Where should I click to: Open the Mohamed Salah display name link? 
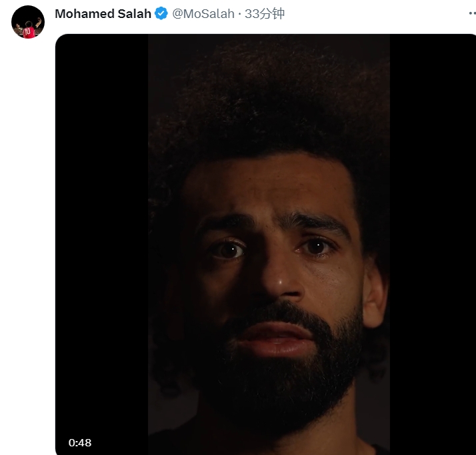pos(103,13)
